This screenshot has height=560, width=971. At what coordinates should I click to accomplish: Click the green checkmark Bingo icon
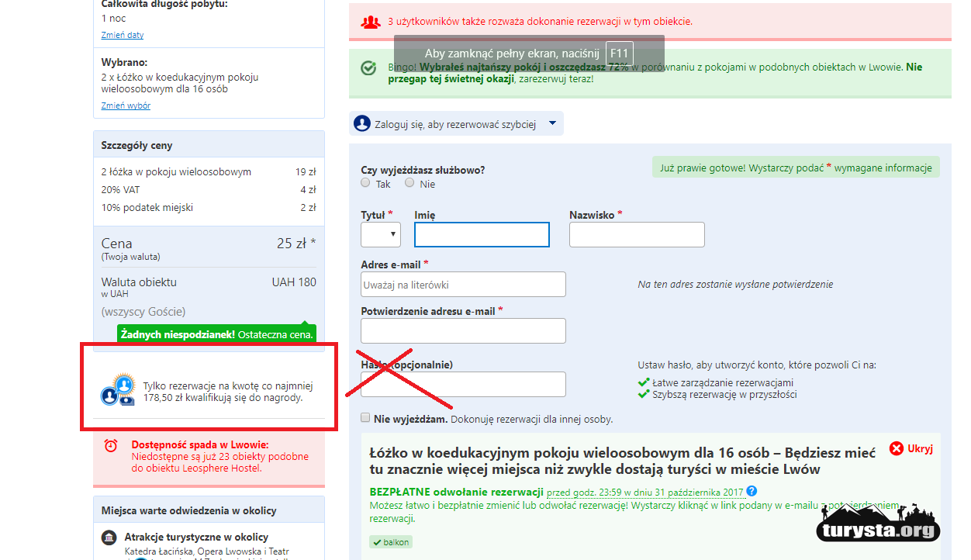[x=369, y=68]
